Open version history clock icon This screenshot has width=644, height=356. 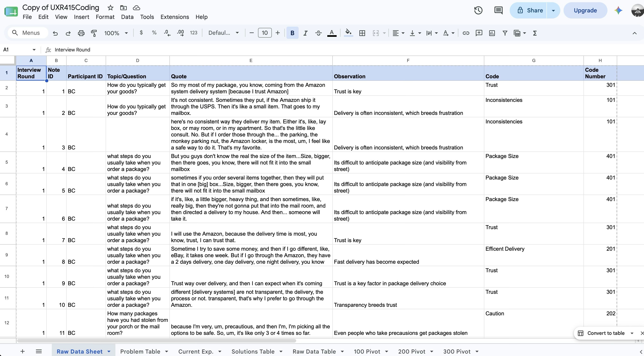(478, 10)
